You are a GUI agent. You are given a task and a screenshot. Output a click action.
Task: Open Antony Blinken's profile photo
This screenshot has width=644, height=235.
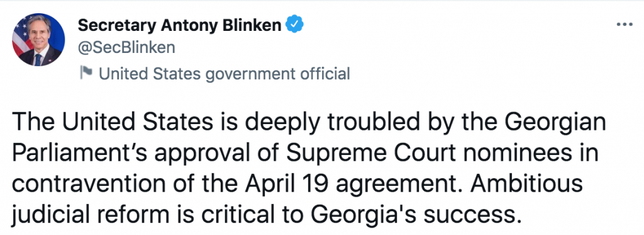coord(38,40)
